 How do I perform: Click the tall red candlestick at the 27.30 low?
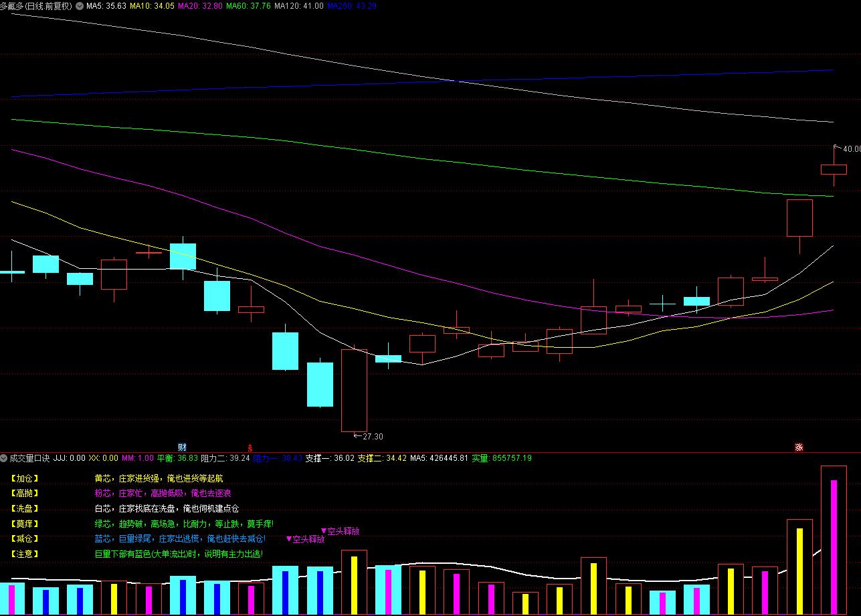[355, 390]
